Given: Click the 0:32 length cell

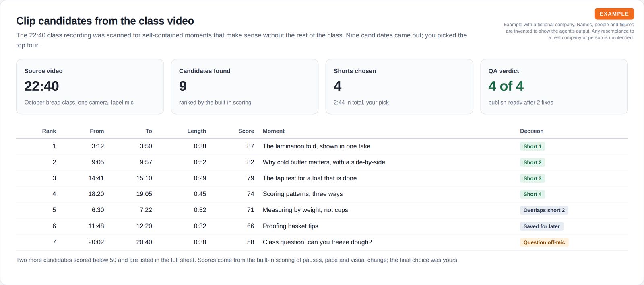Looking at the screenshot, I should click(x=200, y=226).
